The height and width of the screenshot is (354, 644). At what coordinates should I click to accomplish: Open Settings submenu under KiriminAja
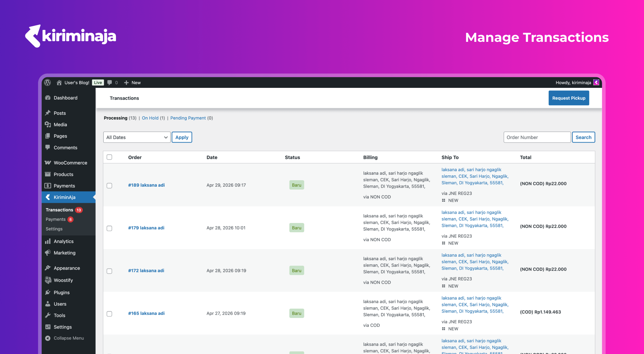click(54, 229)
